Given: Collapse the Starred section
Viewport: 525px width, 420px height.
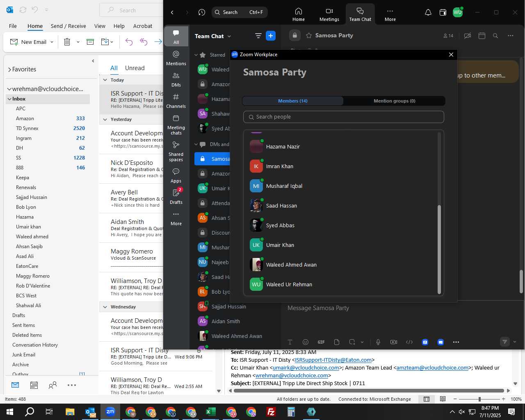Looking at the screenshot, I should pyautogui.click(x=196, y=55).
